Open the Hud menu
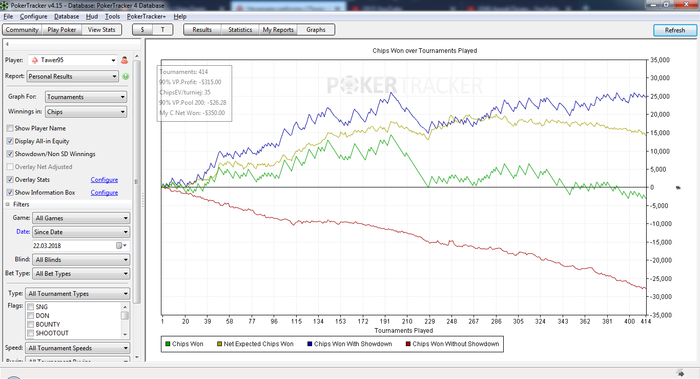The height and width of the screenshot is (379, 700). 92,17
